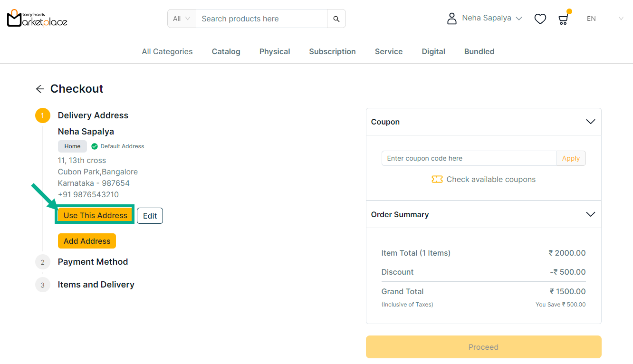
Task: Click the coupon ticket icon
Action: (437, 179)
